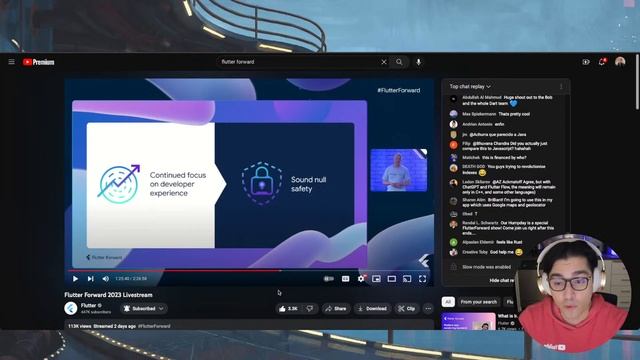Image resolution: width=640 pixels, height=360 pixels.
Task: Mute the video volume speaker
Action: coord(105,279)
